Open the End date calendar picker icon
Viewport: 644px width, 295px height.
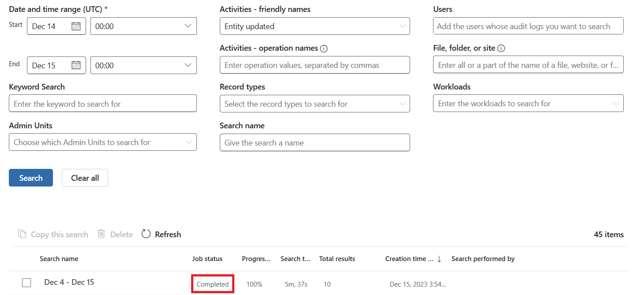click(x=76, y=65)
